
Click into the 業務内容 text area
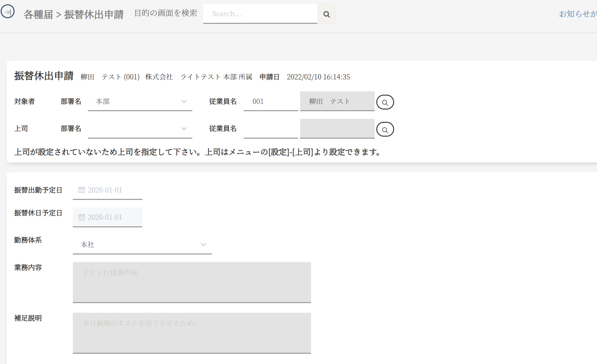coord(192,282)
